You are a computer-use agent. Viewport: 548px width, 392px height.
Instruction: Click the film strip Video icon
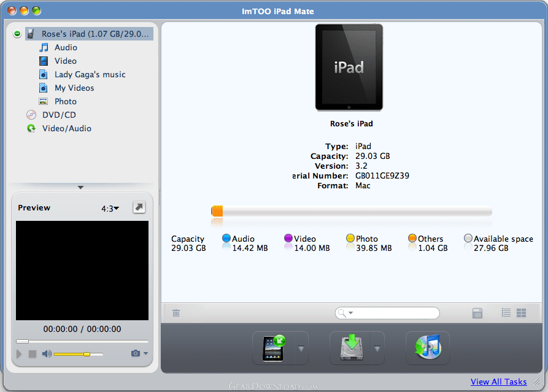(44, 61)
